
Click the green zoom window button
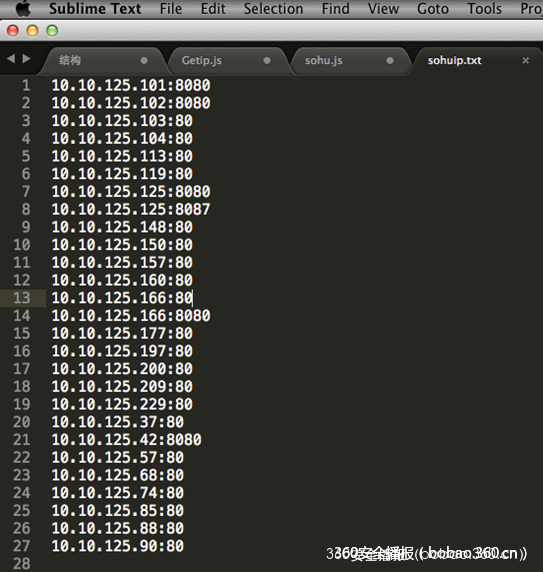point(52,31)
